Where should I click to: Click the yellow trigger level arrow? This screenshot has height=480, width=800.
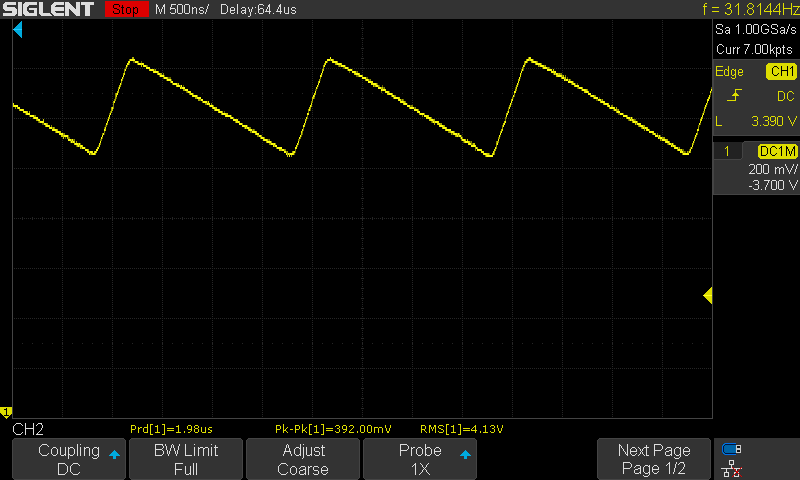708,295
